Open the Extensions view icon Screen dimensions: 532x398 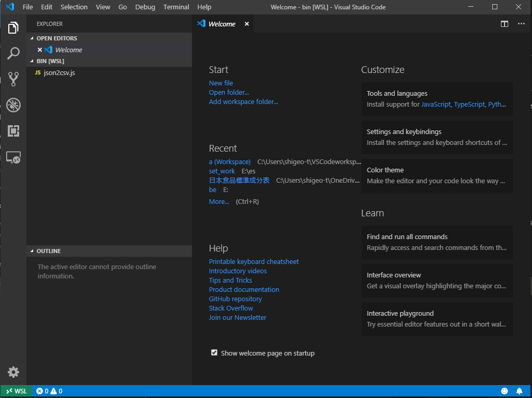point(13,131)
